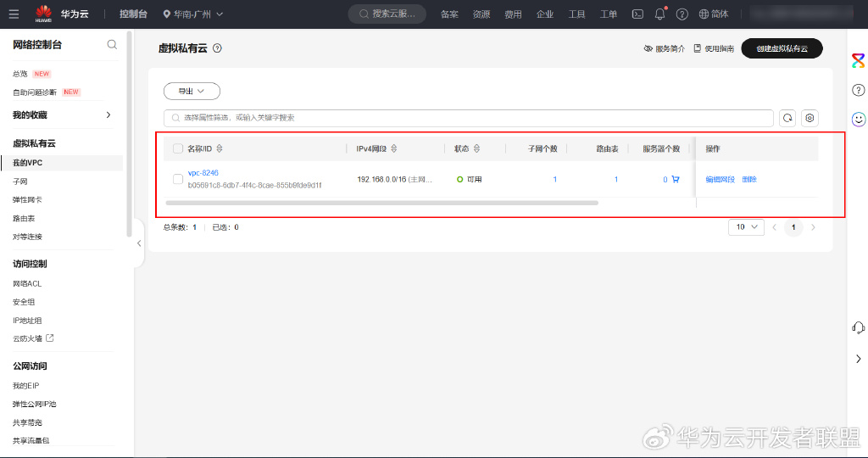Click 创建虚拟私有云 button
The height and width of the screenshot is (458, 868).
(782, 48)
